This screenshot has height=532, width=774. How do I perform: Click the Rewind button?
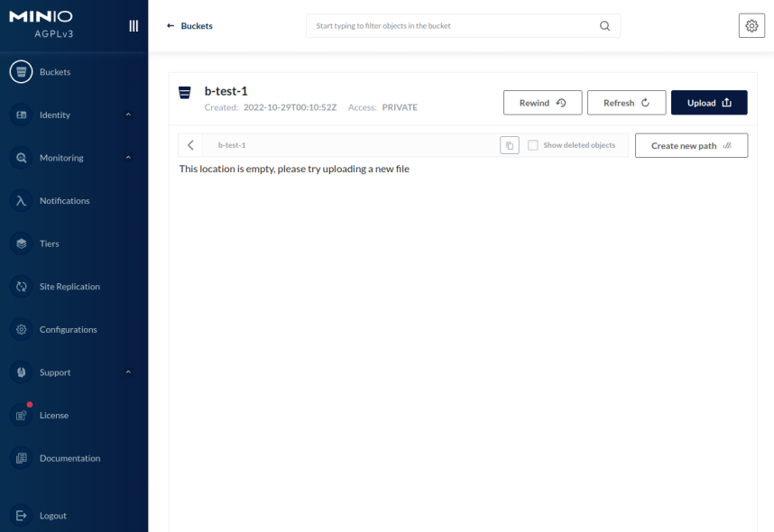click(x=542, y=103)
